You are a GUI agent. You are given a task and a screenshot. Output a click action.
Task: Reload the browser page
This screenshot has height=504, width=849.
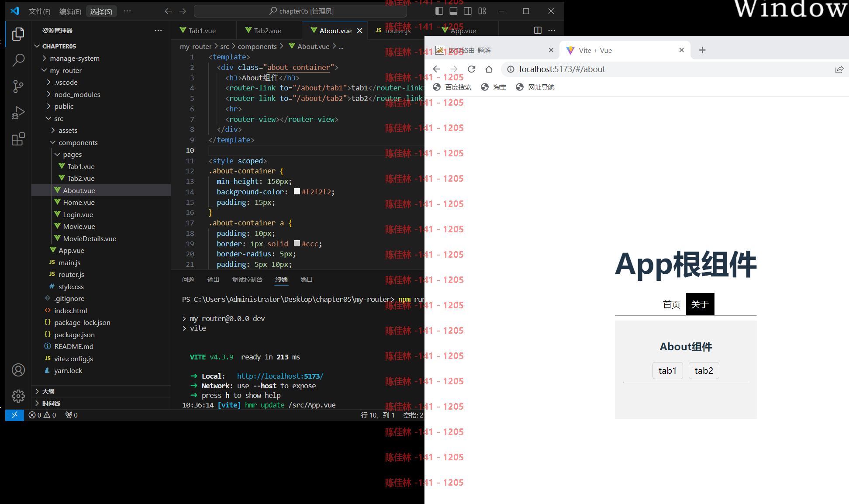(x=471, y=69)
